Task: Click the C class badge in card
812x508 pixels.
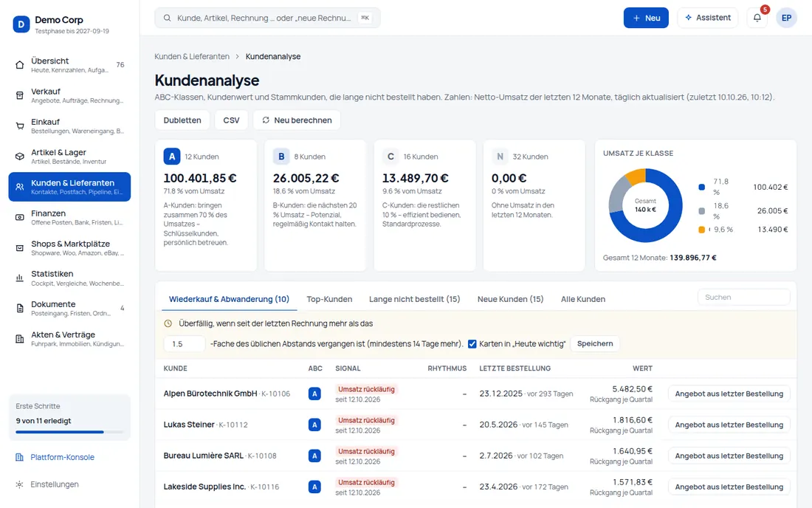Action: [390, 157]
